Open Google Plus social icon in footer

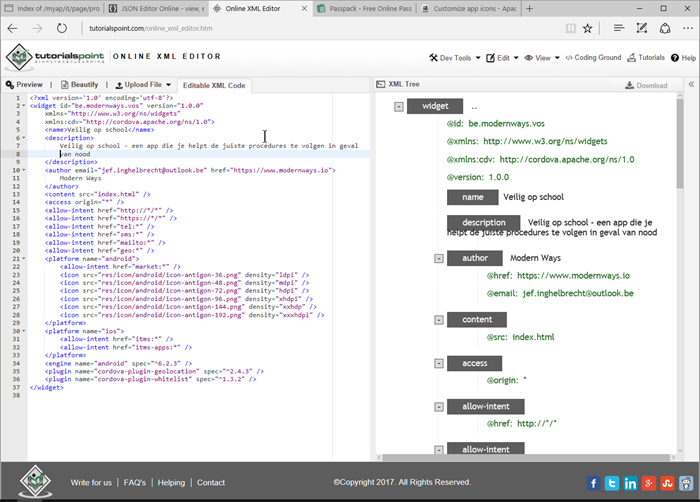tap(649, 483)
